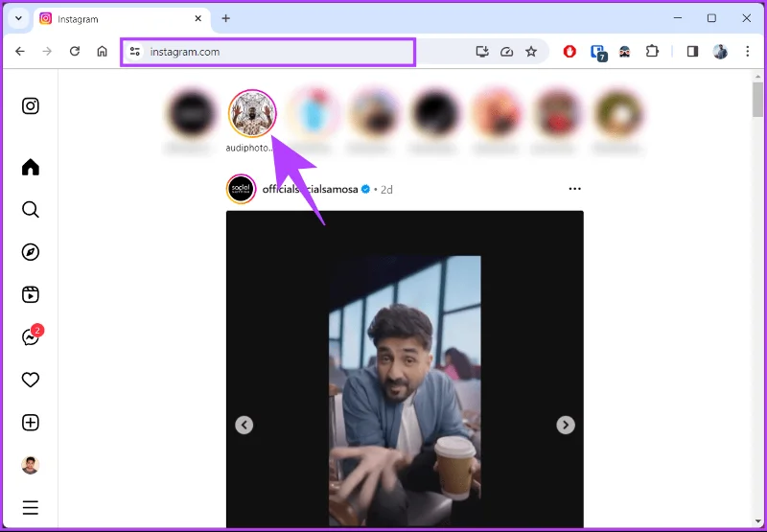767x532 pixels.
Task: Open the Explore compass icon
Action: 31,252
